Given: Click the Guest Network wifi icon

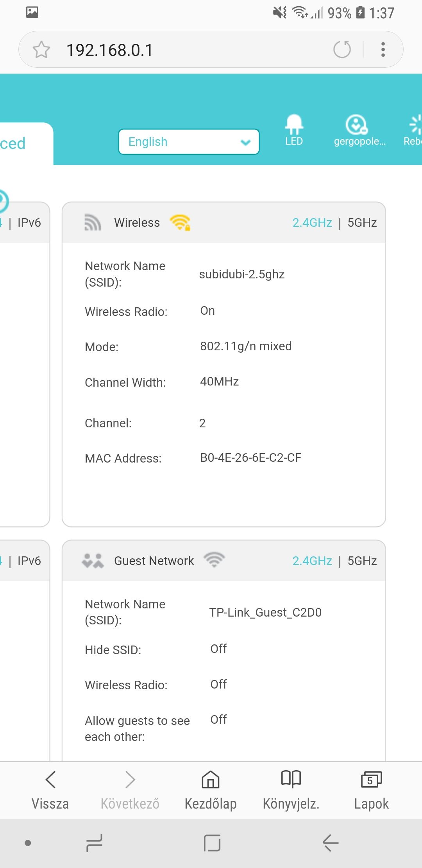Looking at the screenshot, I should click(x=214, y=560).
